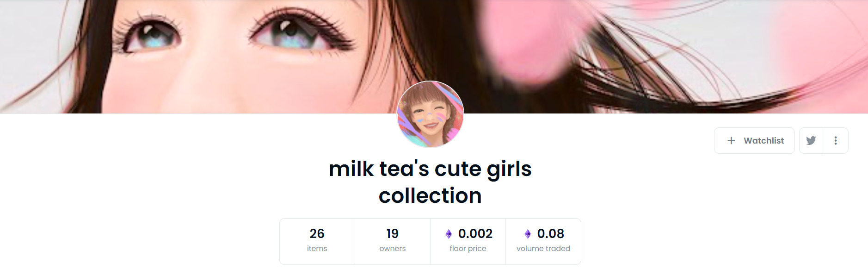The height and width of the screenshot is (270, 868).
Task: Click the pink blurred blossom in banner
Action: click(532, 39)
